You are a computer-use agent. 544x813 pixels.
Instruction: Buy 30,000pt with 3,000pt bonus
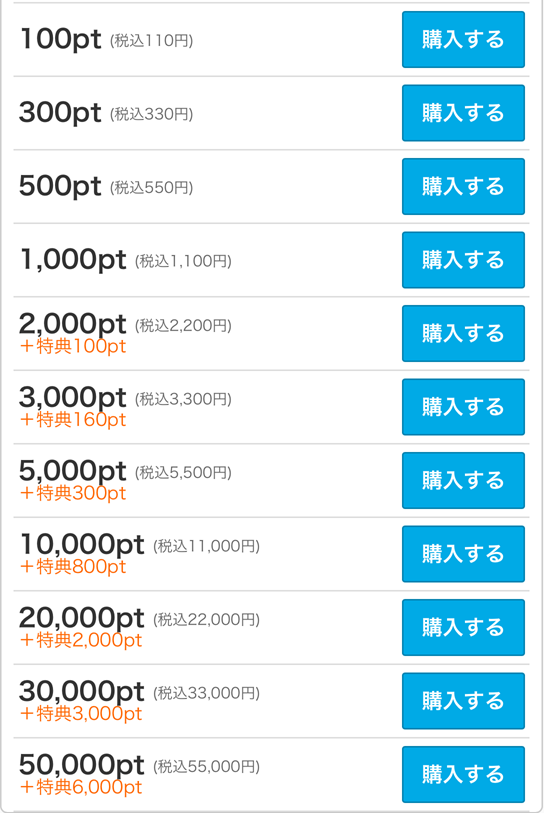point(463,701)
